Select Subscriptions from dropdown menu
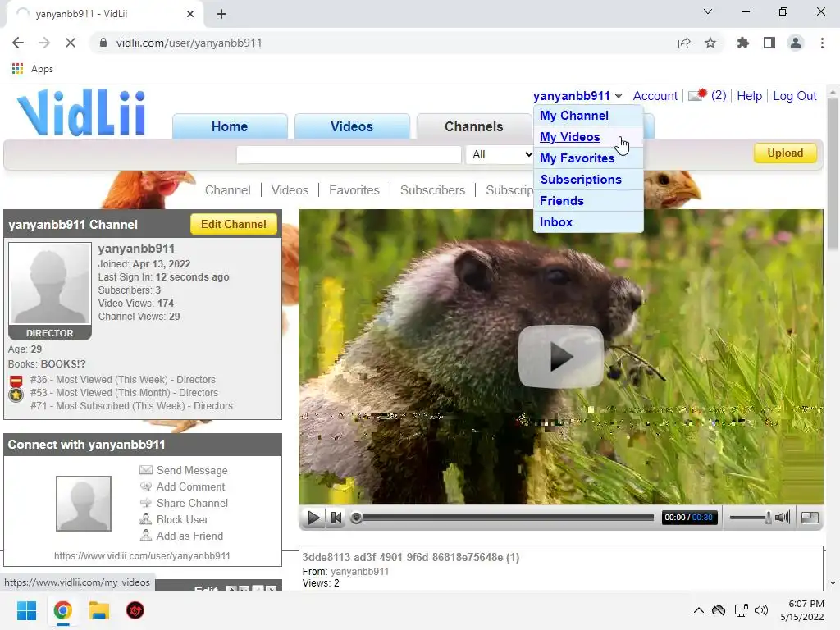 click(581, 180)
